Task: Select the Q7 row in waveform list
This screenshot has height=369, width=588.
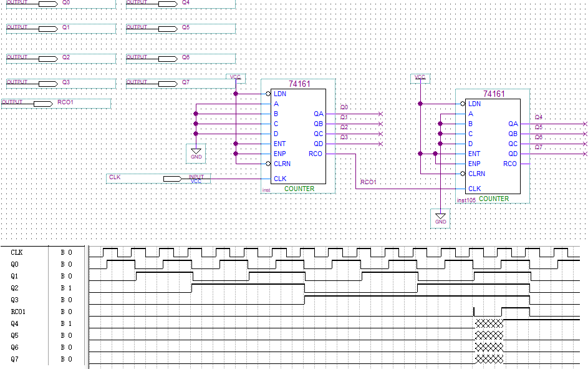Action: click(x=44, y=359)
